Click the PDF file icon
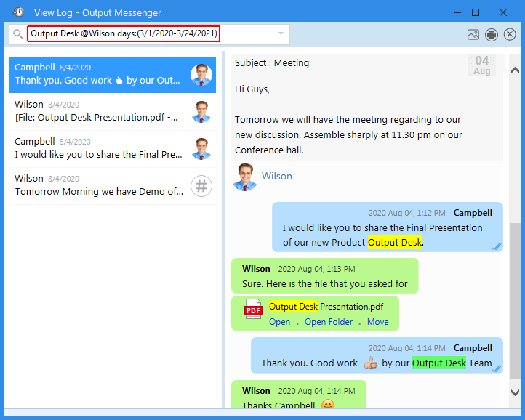This screenshot has width=525, height=420. click(x=253, y=309)
